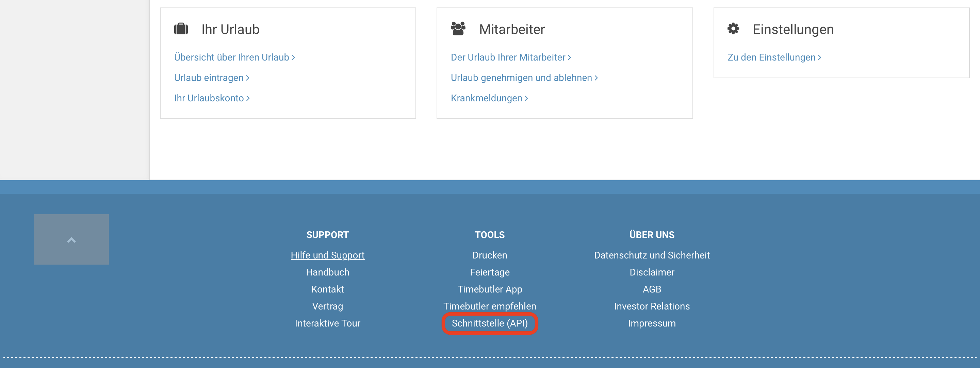Click the Ihr Urlaub card heading
Viewport: 980px width, 368px height.
230,29
